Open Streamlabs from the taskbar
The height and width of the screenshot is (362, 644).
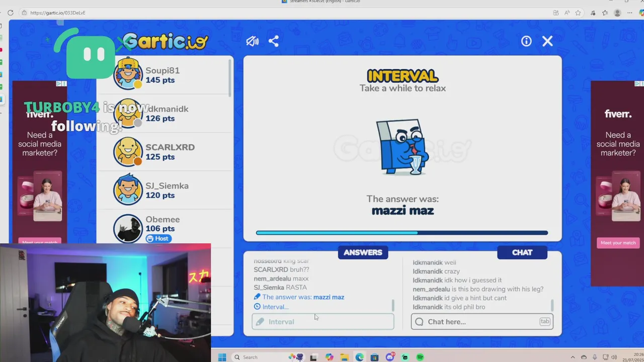tap(405, 357)
